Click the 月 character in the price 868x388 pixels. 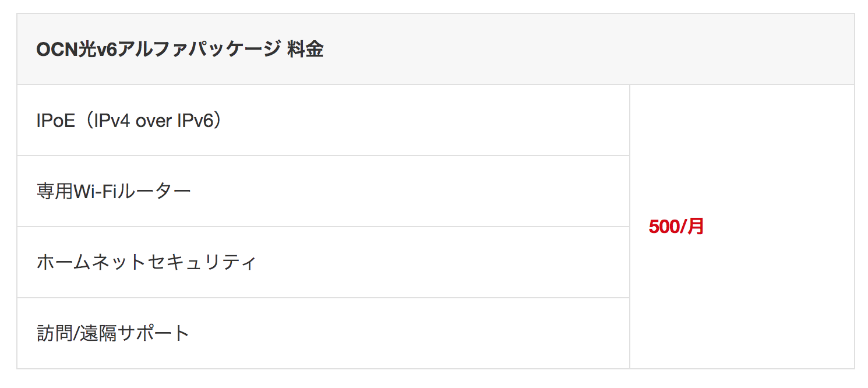tap(696, 227)
